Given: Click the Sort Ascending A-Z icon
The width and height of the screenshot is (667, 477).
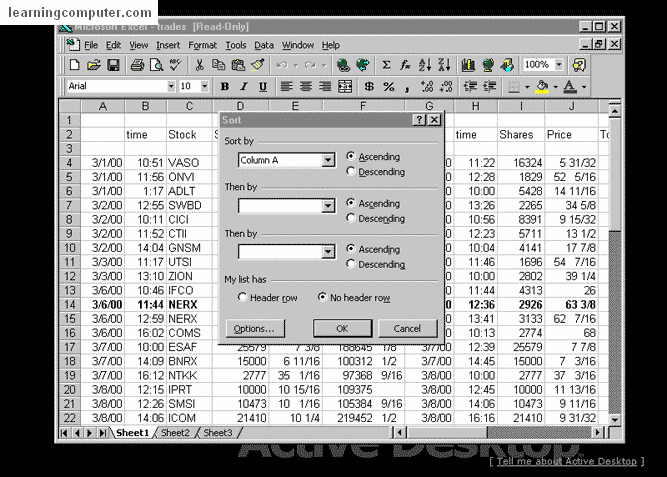Looking at the screenshot, I should tap(425, 65).
